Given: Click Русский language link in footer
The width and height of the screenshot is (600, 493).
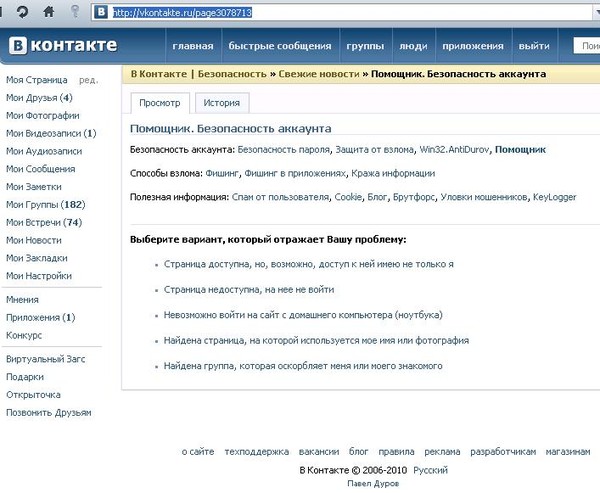Looking at the screenshot, I should pyautogui.click(x=430, y=470).
